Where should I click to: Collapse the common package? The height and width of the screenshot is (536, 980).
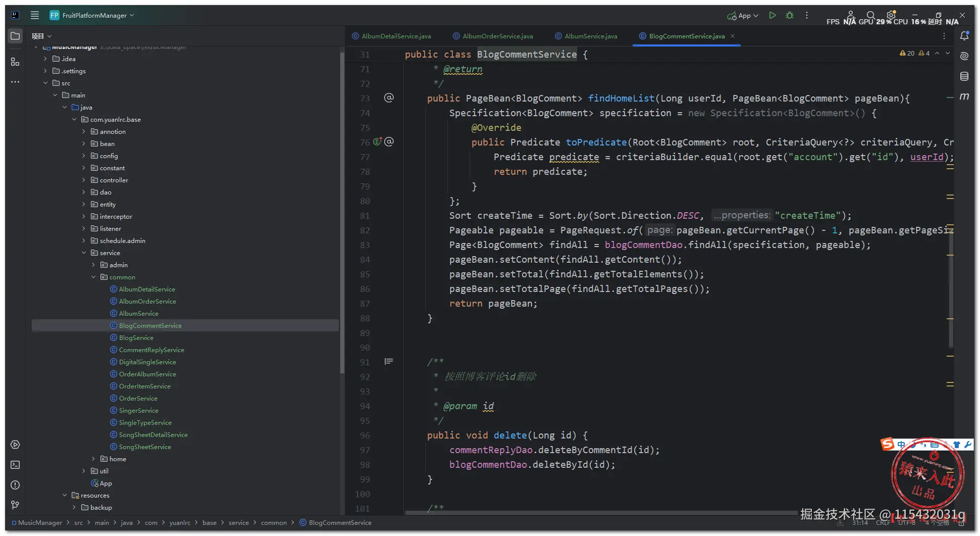click(93, 277)
